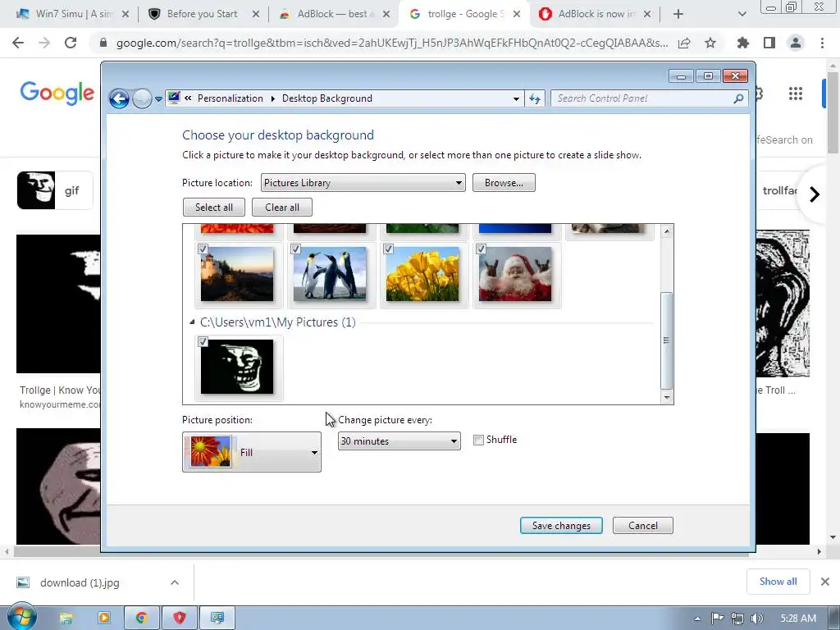The width and height of the screenshot is (840, 630).
Task: Click Show all downloads link
Action: (778, 582)
